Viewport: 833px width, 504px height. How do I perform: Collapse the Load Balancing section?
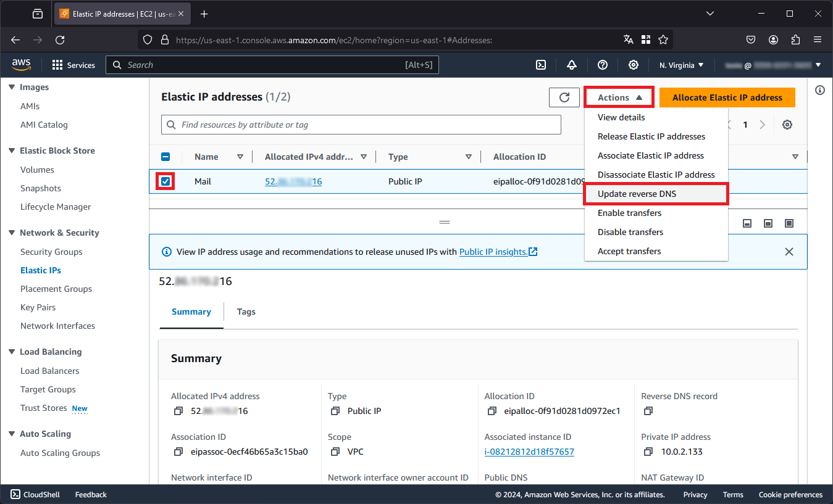pyautogui.click(x=12, y=352)
